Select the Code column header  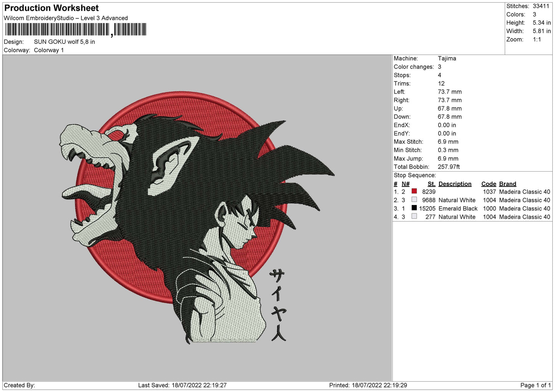[489, 184]
